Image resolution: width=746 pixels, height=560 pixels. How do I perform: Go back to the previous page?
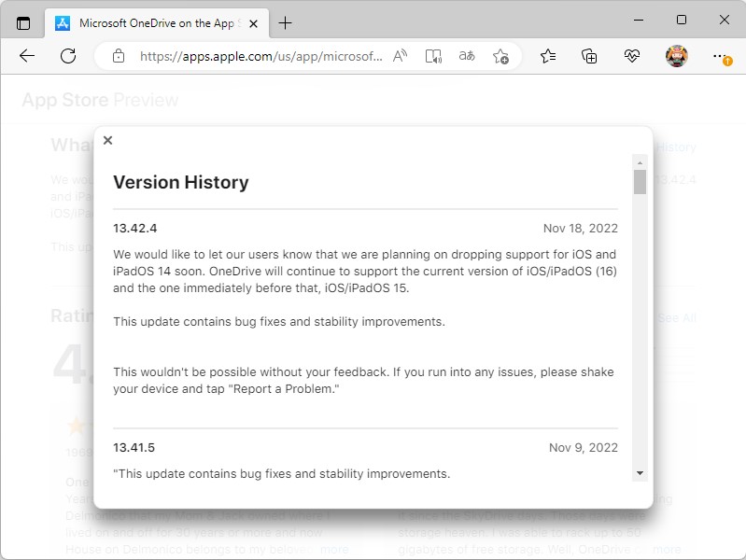pyautogui.click(x=27, y=56)
